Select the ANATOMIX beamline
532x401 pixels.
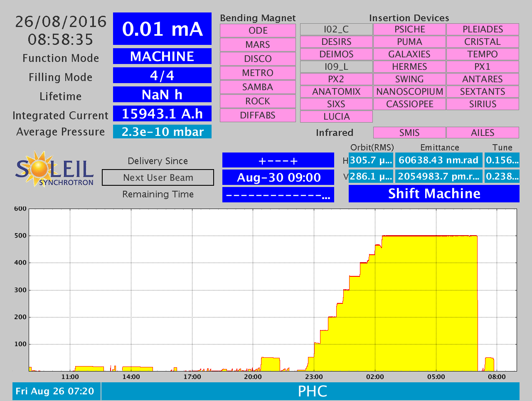(336, 92)
